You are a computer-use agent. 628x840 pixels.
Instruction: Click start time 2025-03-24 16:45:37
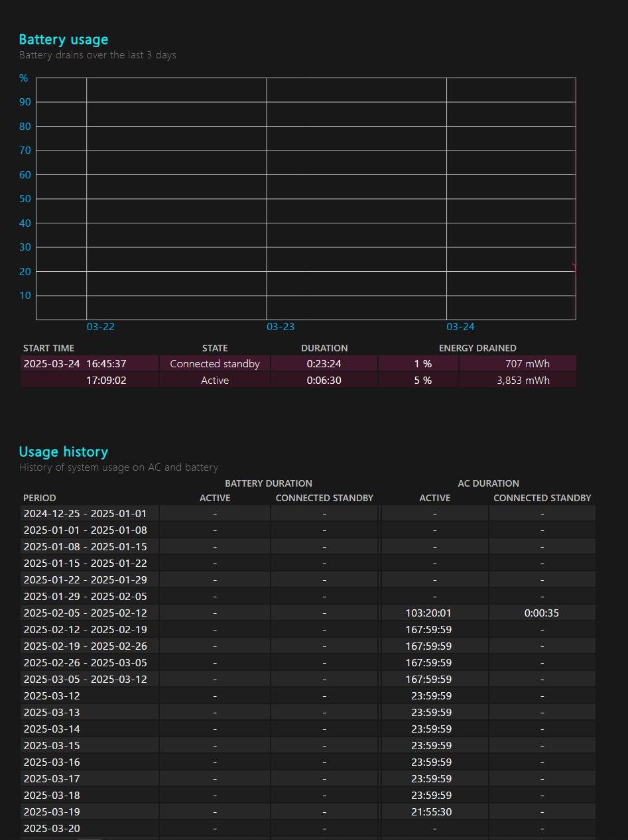point(75,364)
